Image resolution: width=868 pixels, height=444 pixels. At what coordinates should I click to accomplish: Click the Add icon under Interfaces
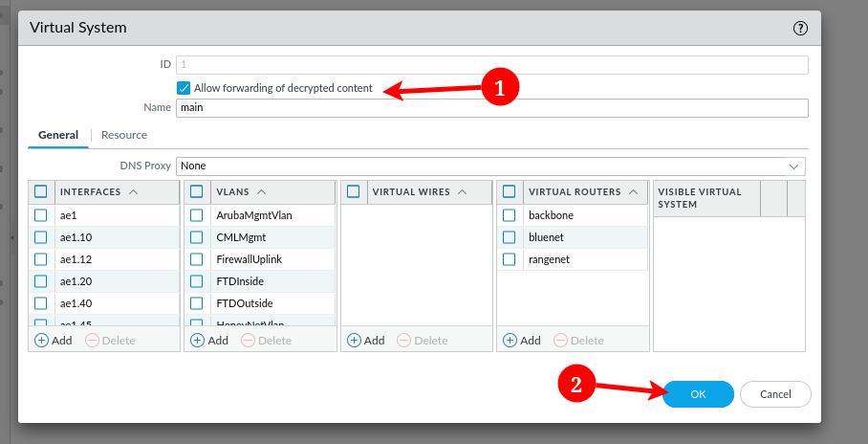click(x=41, y=340)
